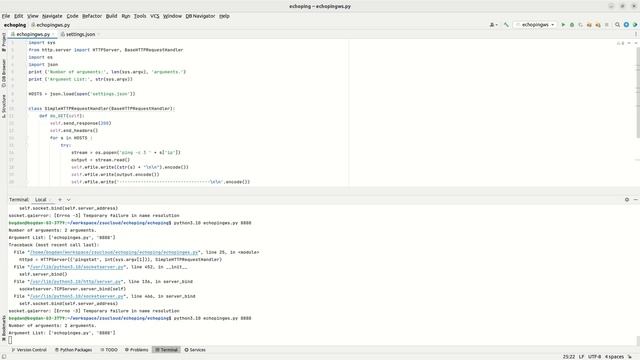Click the Stop process icon

click(607, 25)
